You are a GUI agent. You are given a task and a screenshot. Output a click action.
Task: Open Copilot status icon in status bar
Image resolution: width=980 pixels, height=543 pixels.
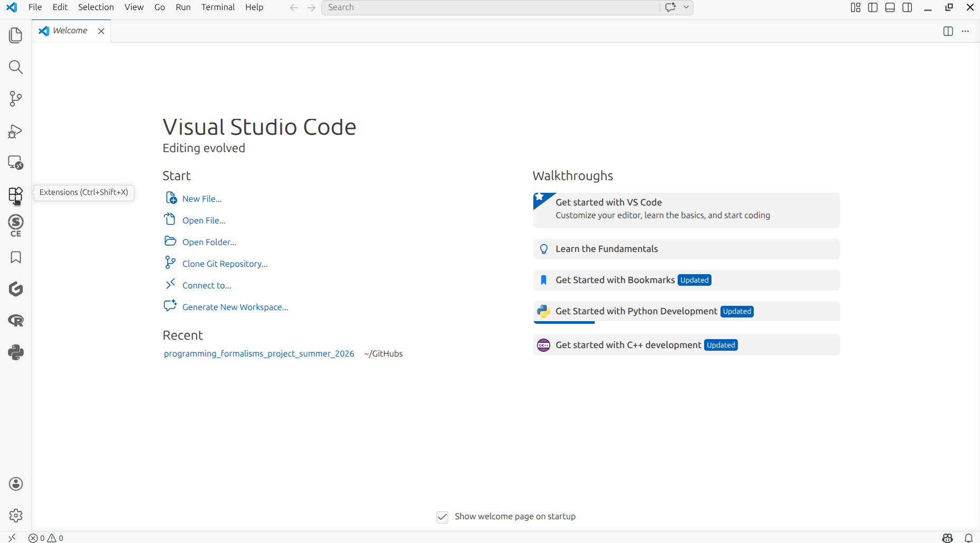click(x=947, y=538)
